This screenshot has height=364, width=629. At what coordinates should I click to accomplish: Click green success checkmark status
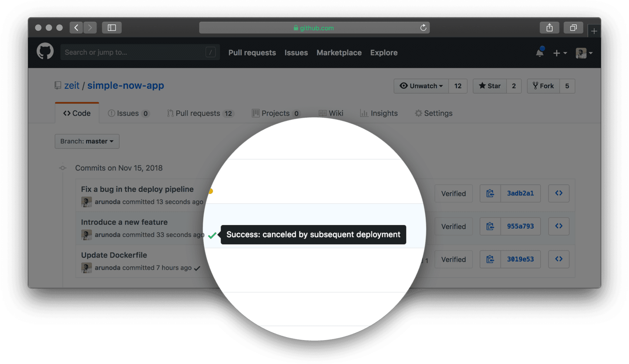[212, 235]
